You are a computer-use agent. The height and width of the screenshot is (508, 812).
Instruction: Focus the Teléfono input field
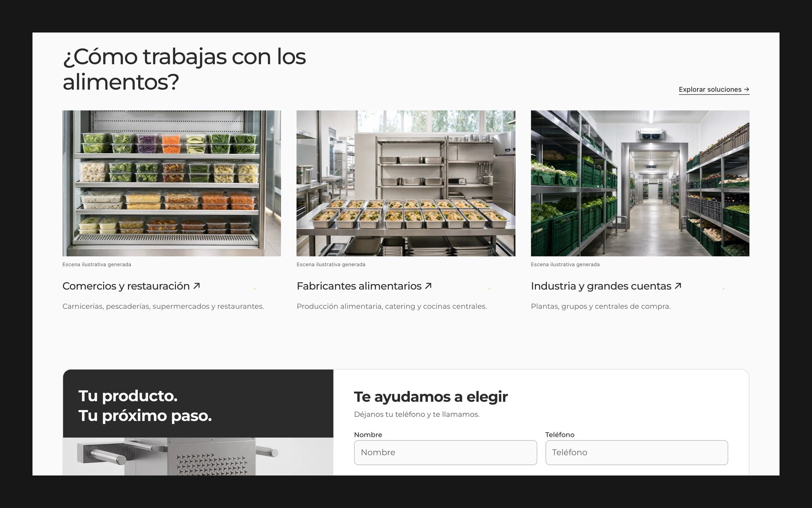[636, 452]
